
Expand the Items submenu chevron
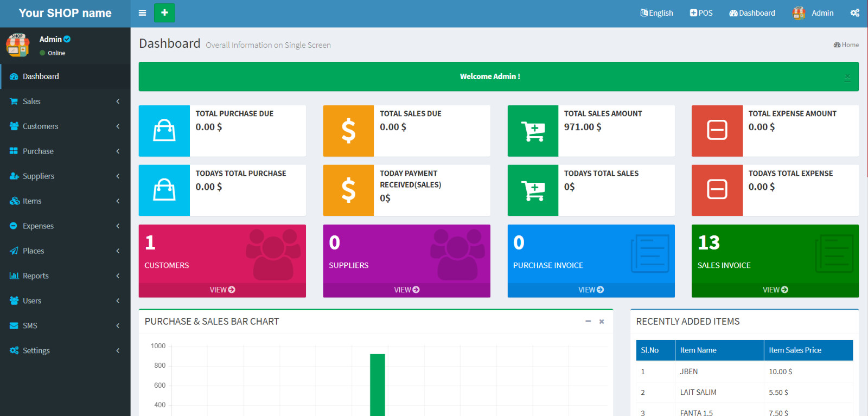pyautogui.click(x=118, y=201)
